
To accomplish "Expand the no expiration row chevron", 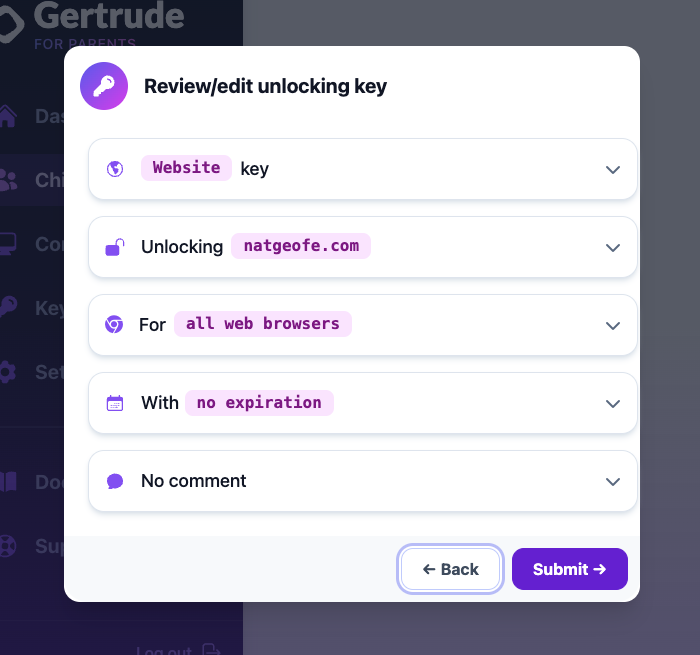I will click(612, 404).
